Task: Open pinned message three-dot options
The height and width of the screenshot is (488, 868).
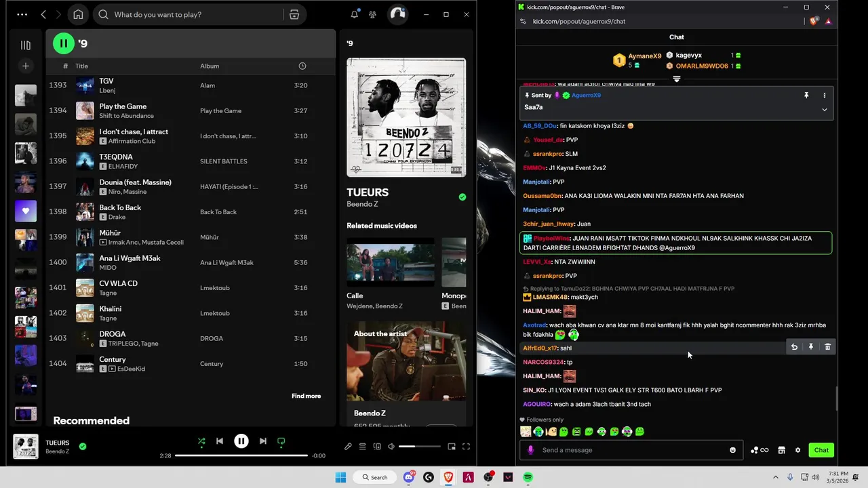Action: [x=825, y=96]
